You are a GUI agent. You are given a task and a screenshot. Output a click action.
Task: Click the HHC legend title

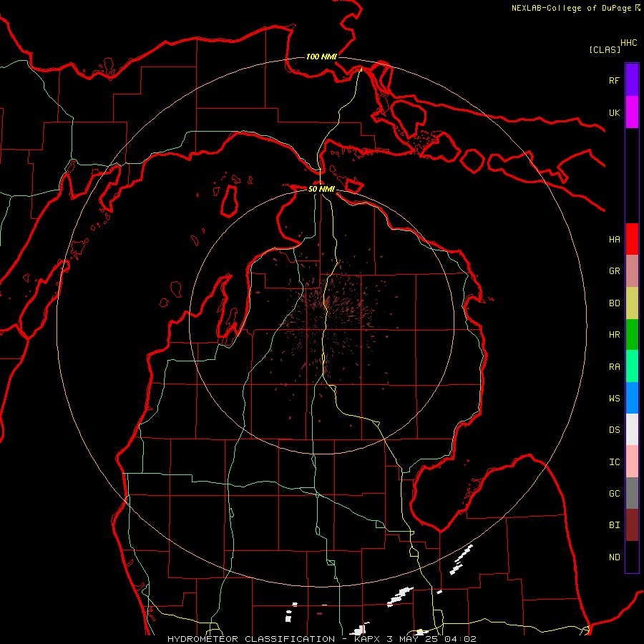pyautogui.click(x=629, y=43)
